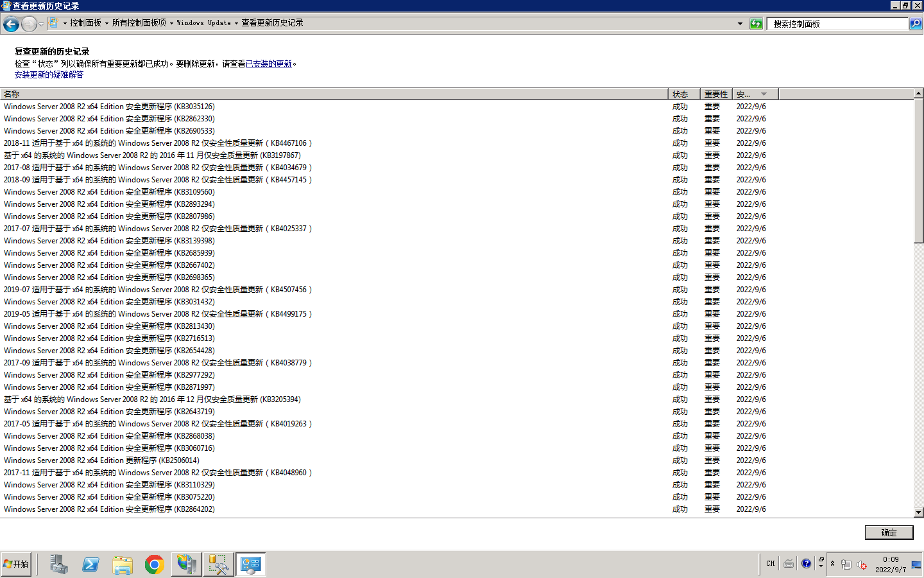This screenshot has width=924, height=578.
Task: Open the address bar history dropdown
Action: [740, 24]
